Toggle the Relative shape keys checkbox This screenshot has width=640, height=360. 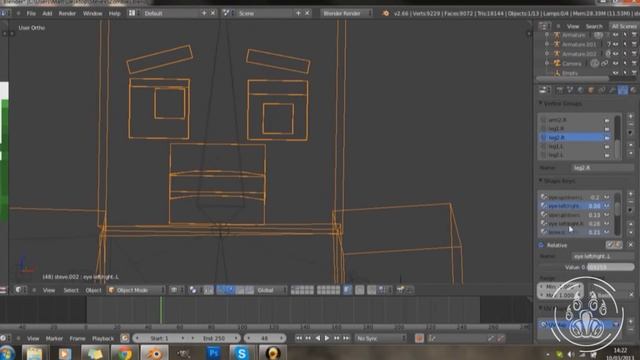[541, 245]
